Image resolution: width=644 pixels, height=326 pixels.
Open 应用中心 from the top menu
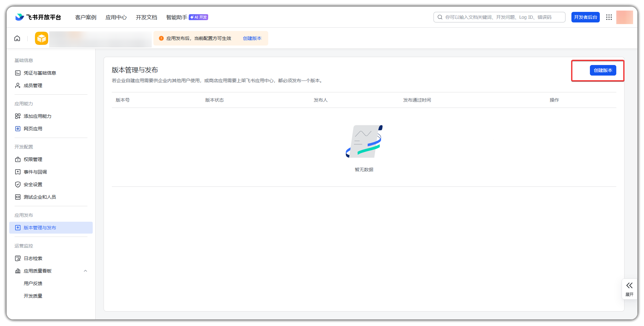tap(116, 17)
